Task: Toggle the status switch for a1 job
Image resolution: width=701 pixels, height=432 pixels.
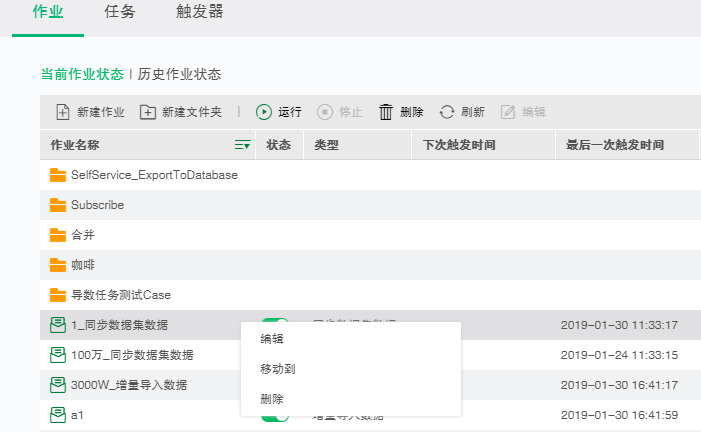Action: (x=268, y=417)
